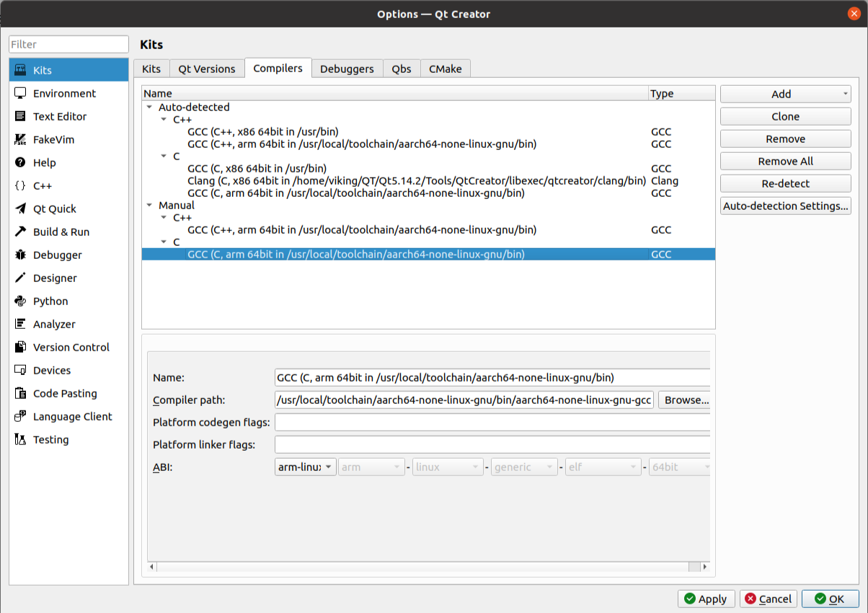Close the Options dialog window

coord(854,14)
